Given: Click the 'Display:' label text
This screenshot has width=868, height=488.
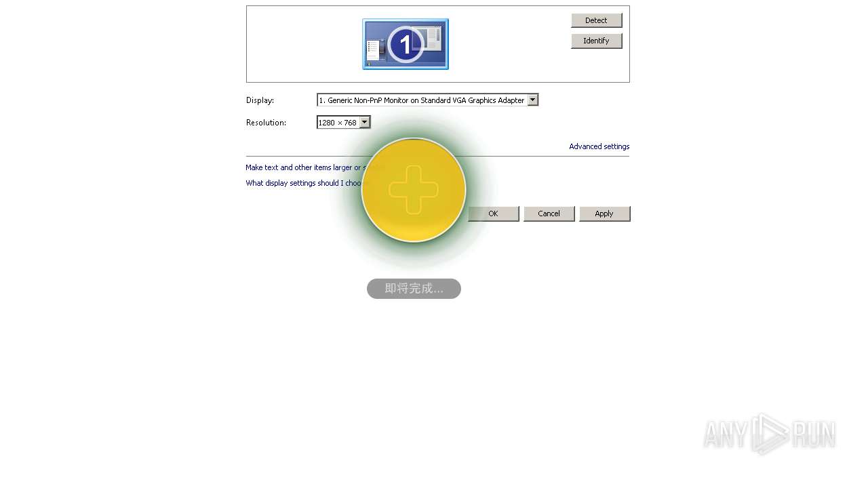Looking at the screenshot, I should pos(260,100).
